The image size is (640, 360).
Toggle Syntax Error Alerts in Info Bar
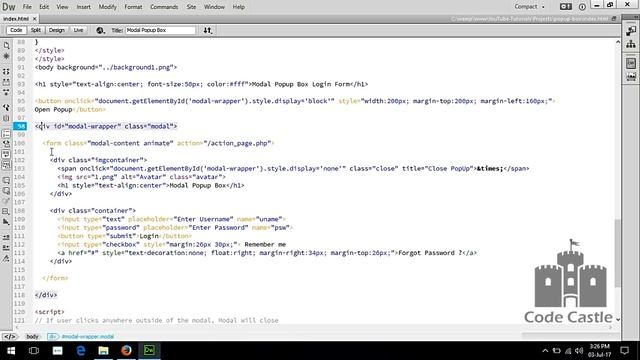point(6,165)
